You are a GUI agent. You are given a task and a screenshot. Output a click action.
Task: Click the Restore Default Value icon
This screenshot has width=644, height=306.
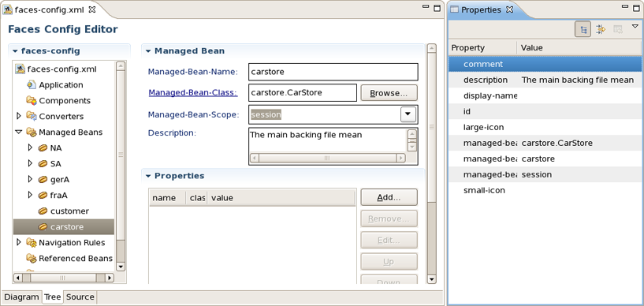(618, 29)
